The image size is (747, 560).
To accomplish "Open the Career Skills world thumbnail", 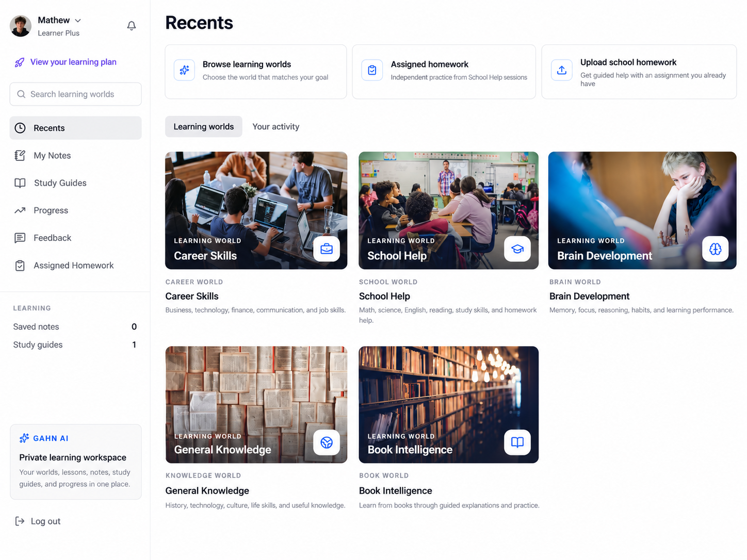I will tap(256, 210).
